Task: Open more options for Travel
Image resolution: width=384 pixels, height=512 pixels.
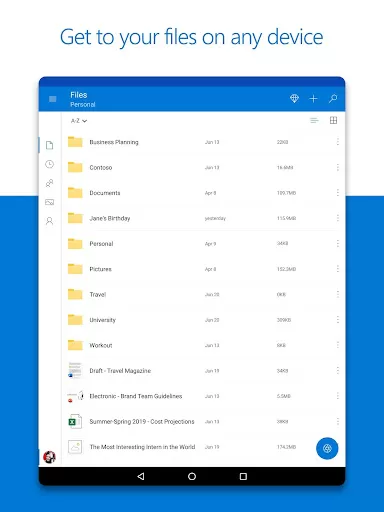Action: click(x=338, y=294)
